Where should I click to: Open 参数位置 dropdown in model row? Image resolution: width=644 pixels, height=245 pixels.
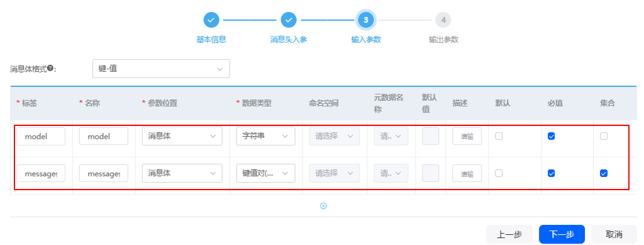182,136
